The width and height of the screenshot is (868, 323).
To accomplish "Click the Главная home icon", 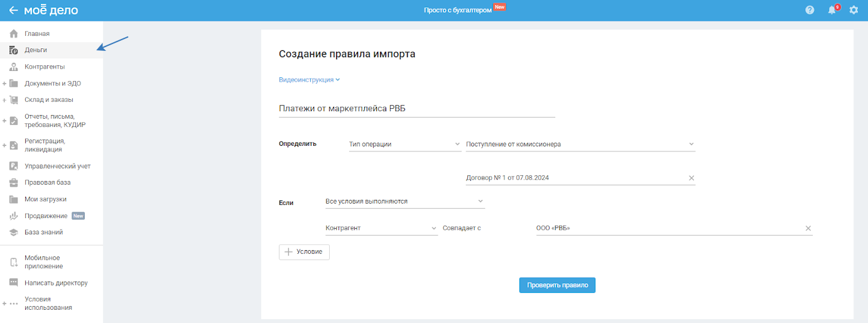I will click(x=14, y=34).
